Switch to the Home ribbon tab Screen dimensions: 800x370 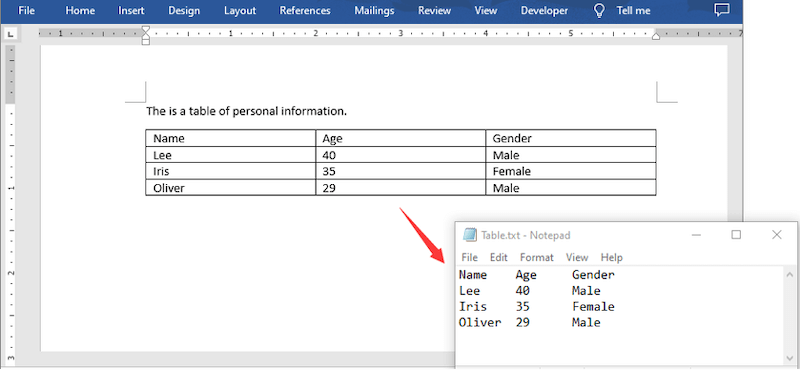tap(80, 10)
